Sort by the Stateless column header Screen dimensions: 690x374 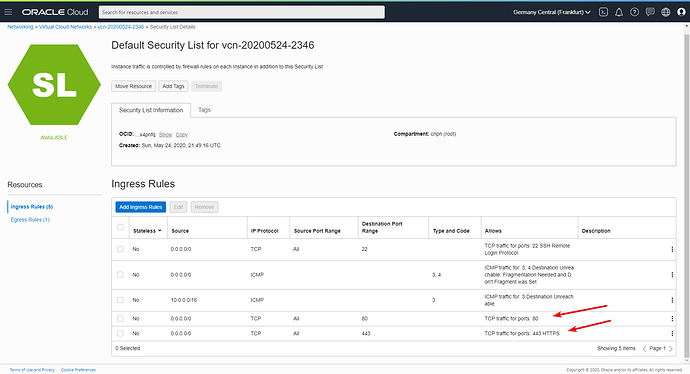[x=147, y=231]
